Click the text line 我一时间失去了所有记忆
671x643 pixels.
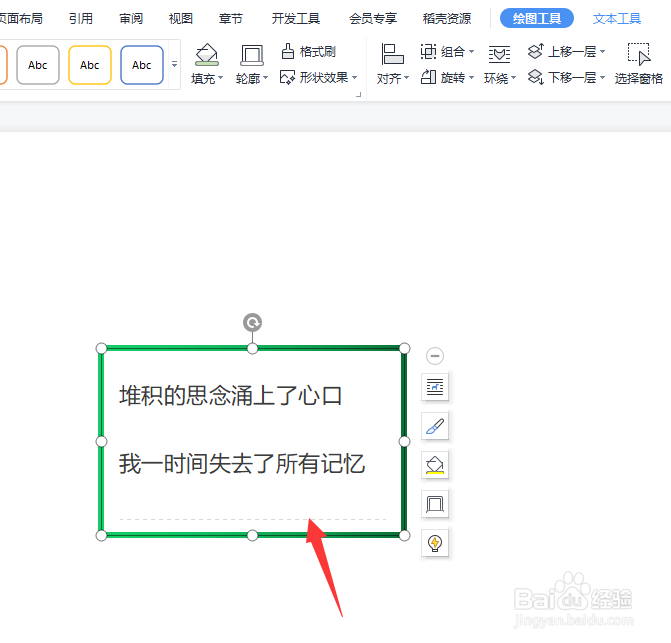(x=242, y=463)
